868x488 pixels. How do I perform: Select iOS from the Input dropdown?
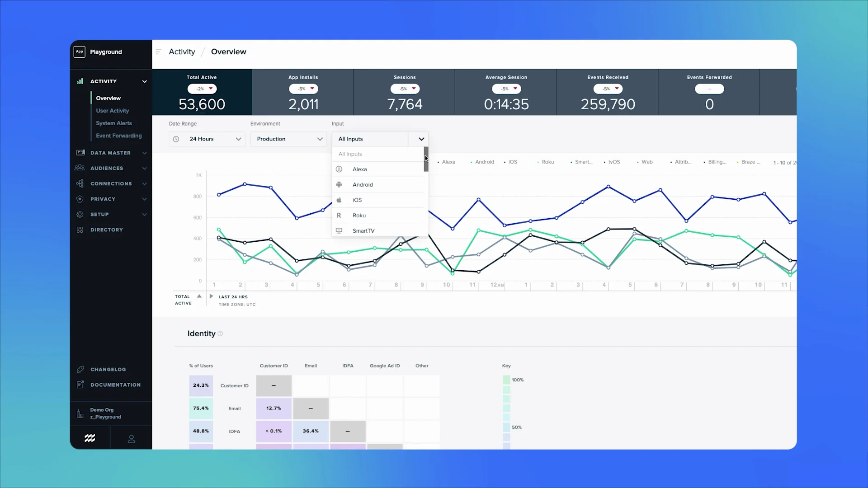pyautogui.click(x=357, y=200)
